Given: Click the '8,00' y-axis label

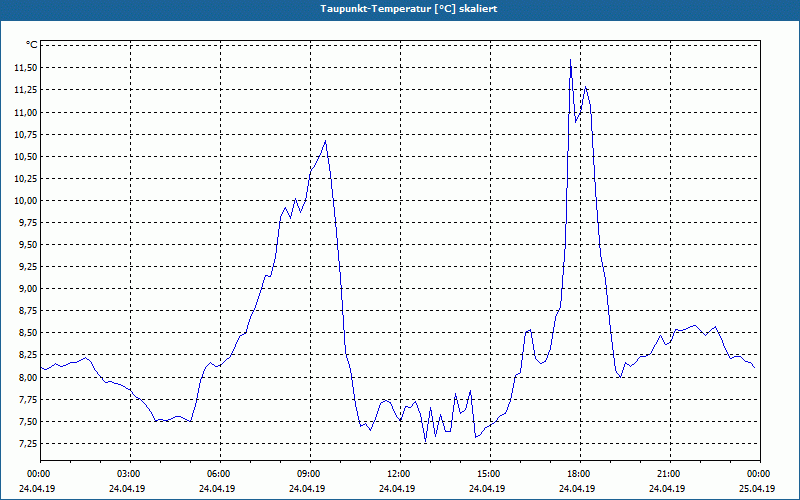Looking at the screenshot, I should [29, 378].
